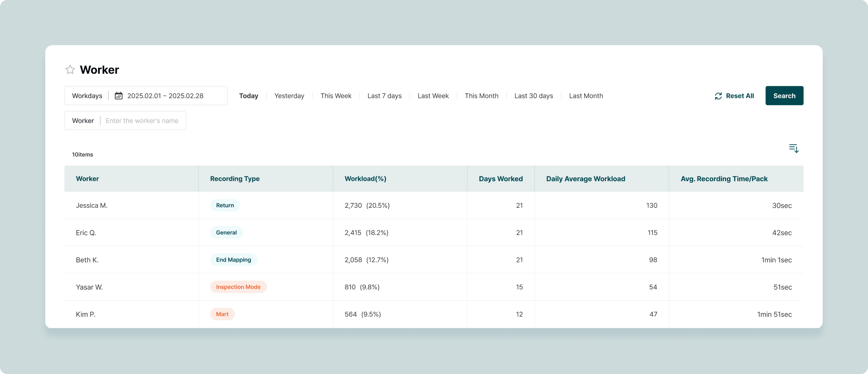Select the Last Month preset

point(586,96)
